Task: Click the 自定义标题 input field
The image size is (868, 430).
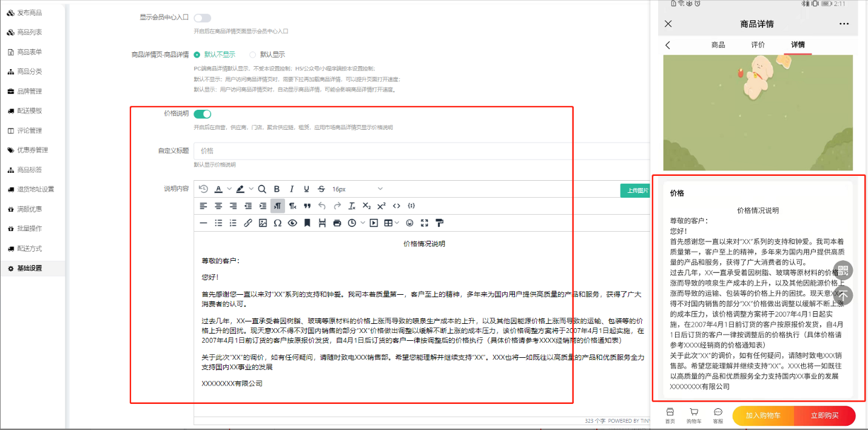Action: (419, 150)
